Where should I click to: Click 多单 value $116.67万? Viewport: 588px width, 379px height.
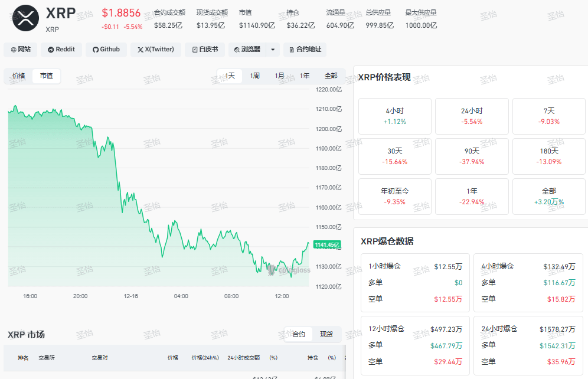click(559, 283)
